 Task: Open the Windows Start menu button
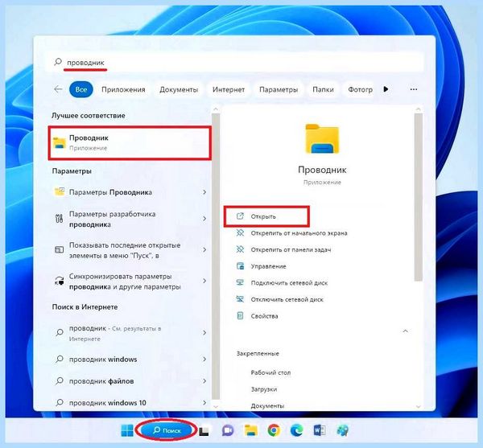click(127, 430)
